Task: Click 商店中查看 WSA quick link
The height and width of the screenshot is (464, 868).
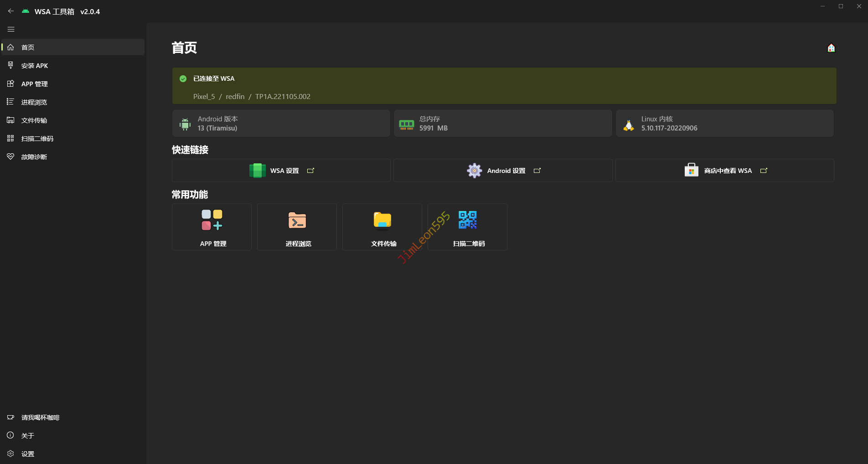Action: [725, 171]
